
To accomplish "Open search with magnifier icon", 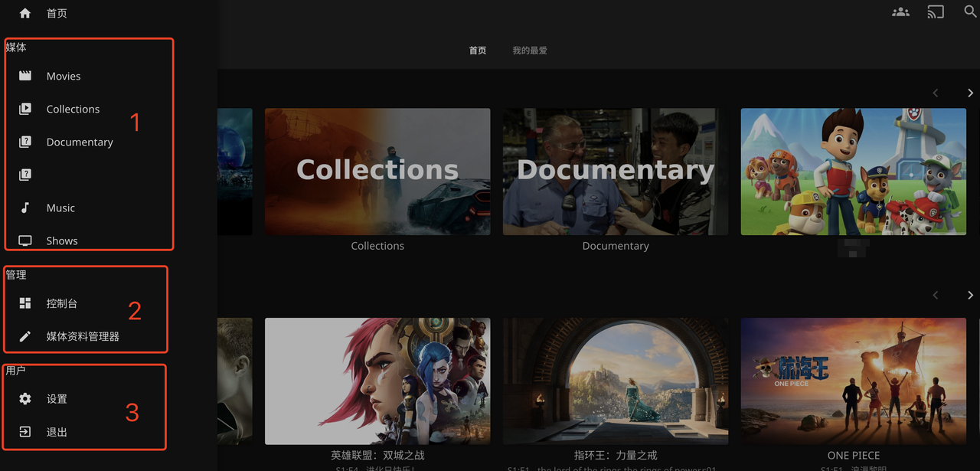I will click(x=970, y=12).
